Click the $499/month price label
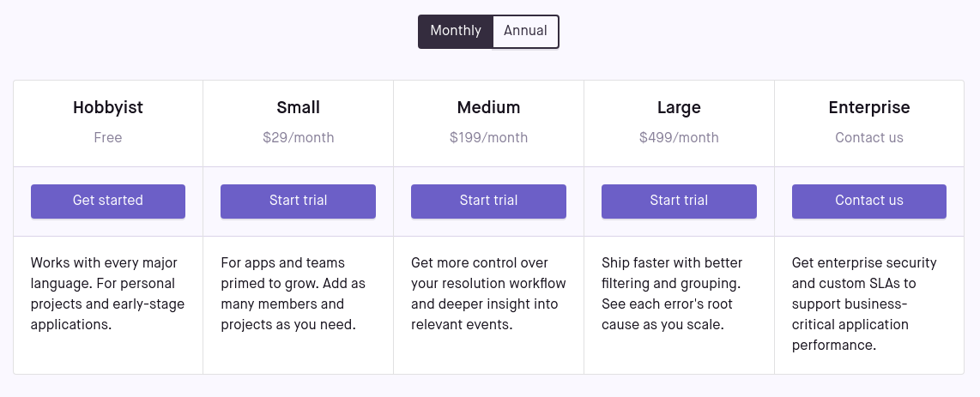This screenshot has width=980, height=397. coord(679,137)
